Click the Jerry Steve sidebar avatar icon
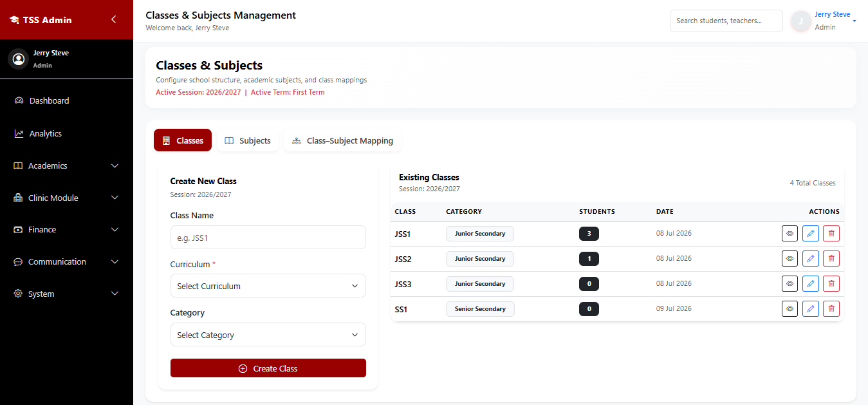 tap(18, 59)
